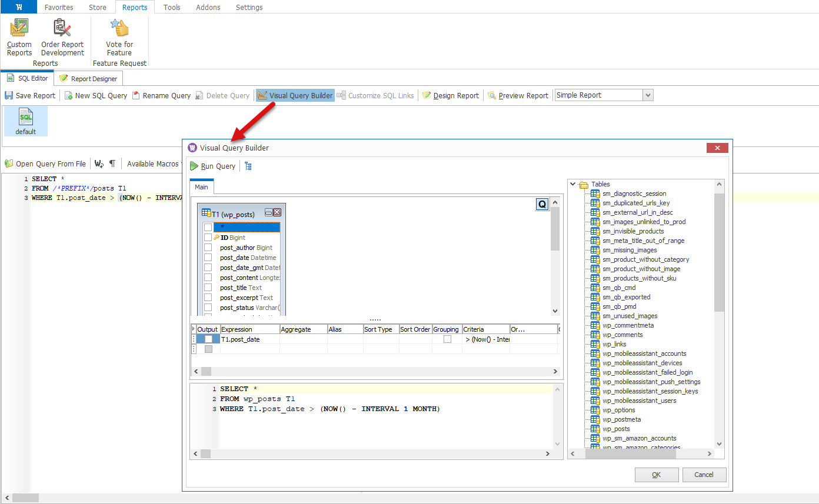Click Save Report in the toolbar
The height and width of the screenshot is (504, 819).
click(x=30, y=95)
